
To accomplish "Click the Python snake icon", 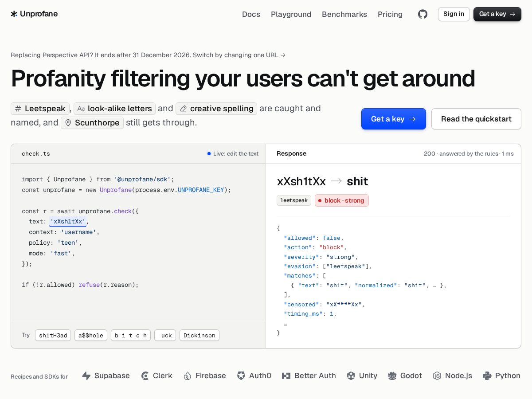I will (x=487, y=376).
